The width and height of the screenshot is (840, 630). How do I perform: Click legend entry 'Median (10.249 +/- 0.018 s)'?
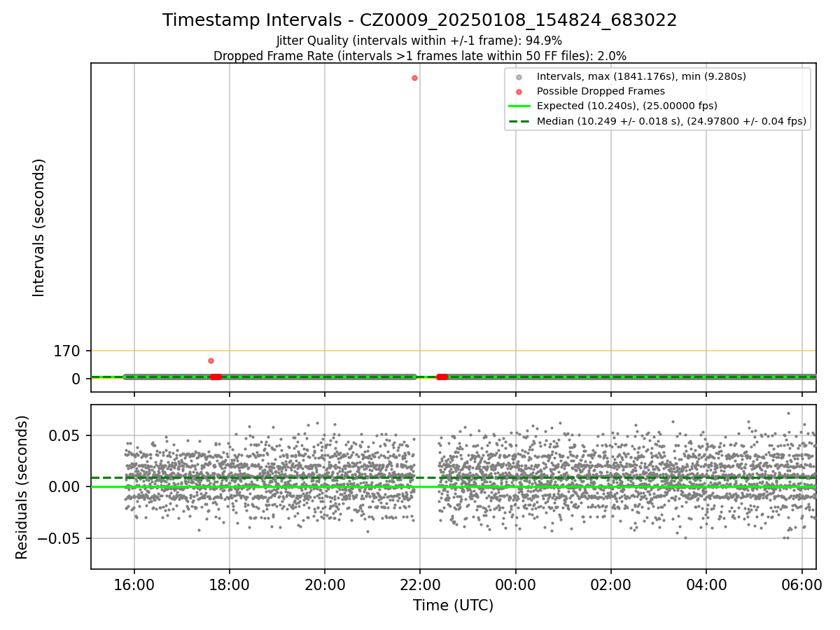pyautogui.click(x=671, y=121)
